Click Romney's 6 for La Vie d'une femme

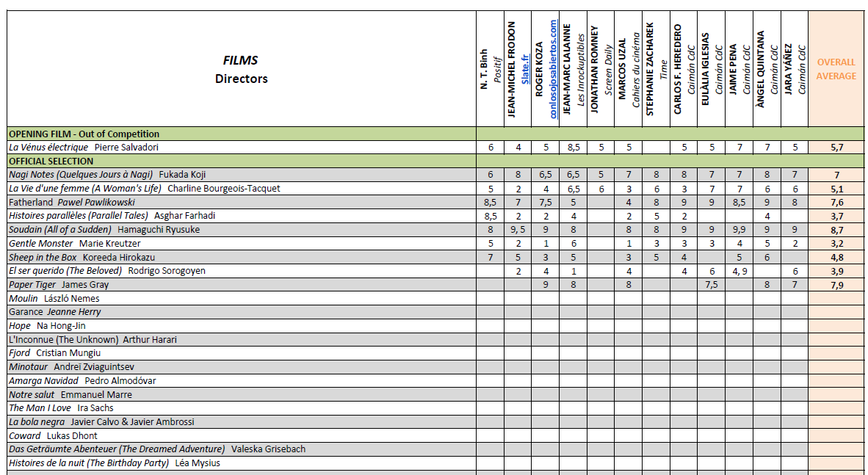[601, 188]
